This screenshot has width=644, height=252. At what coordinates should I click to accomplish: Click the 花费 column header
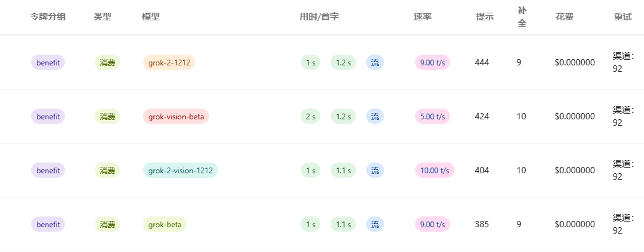click(565, 17)
